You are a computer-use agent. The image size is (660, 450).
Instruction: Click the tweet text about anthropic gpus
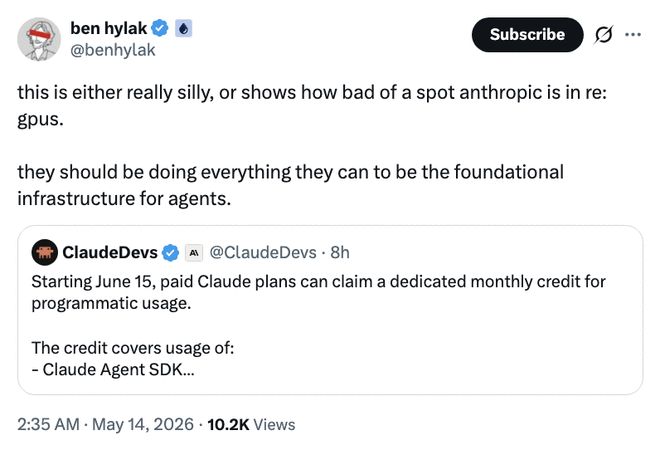pos(312,146)
